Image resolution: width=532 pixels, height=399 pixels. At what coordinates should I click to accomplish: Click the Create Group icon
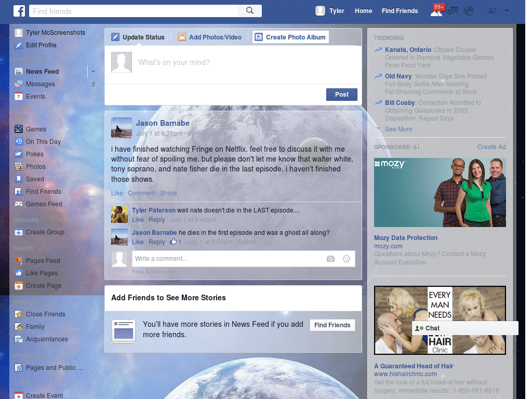pyautogui.click(x=19, y=232)
